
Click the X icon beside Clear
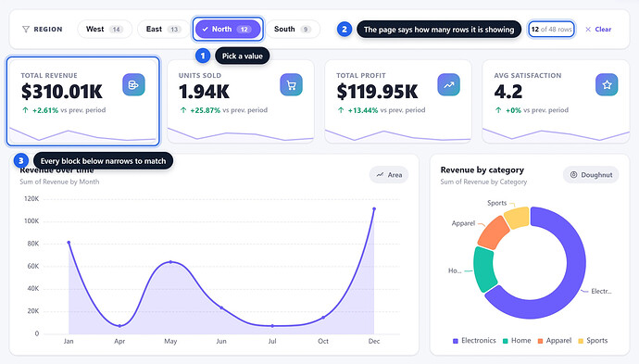pyautogui.click(x=588, y=30)
